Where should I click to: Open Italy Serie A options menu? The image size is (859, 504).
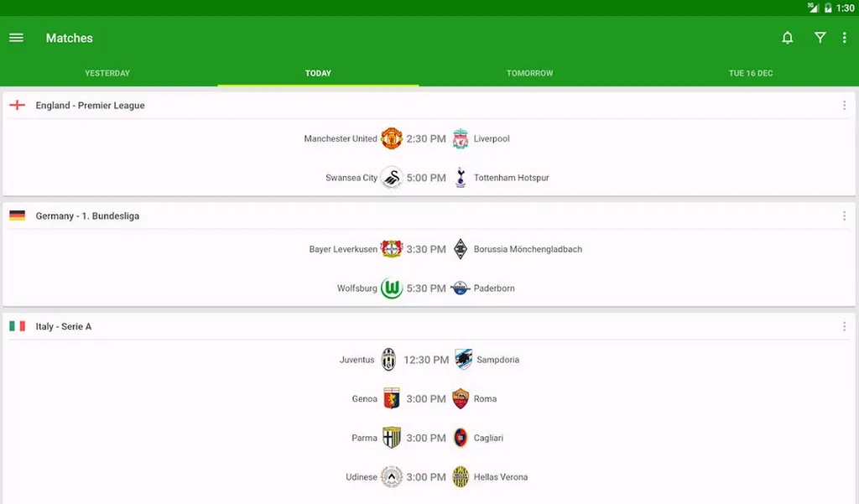tap(844, 326)
